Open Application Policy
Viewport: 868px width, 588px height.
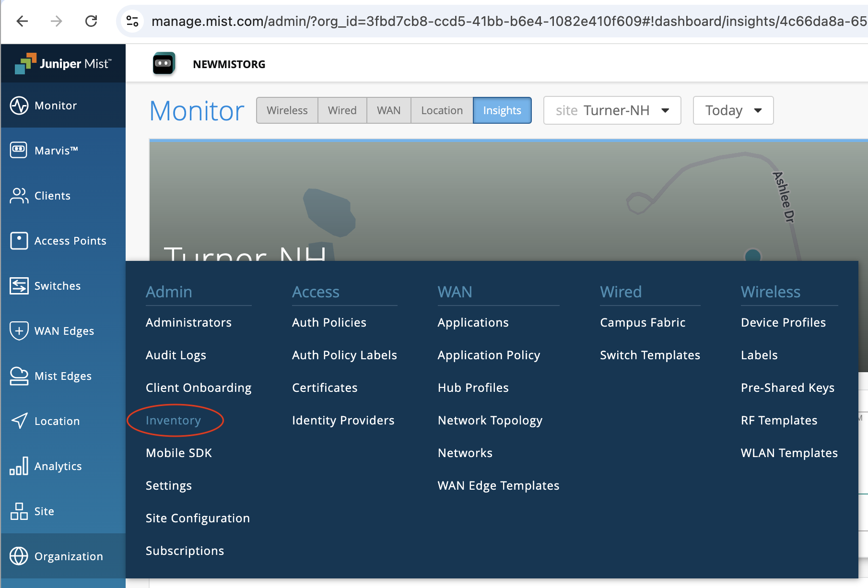pos(489,355)
